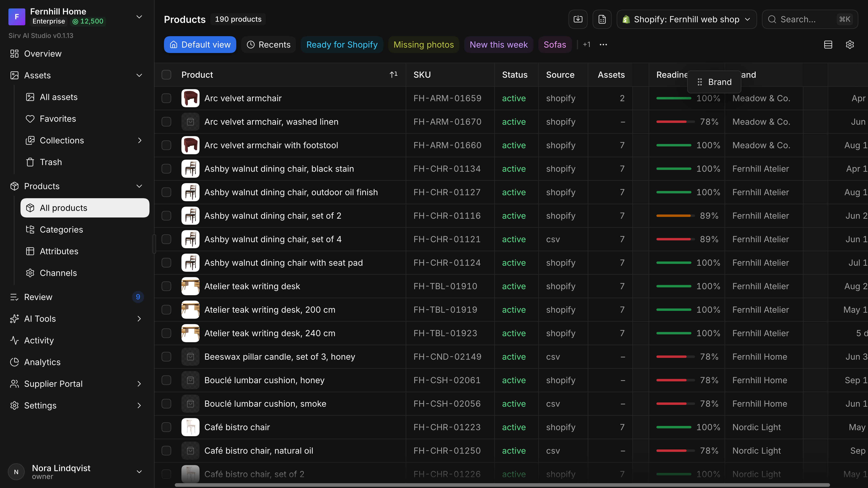Expand the Supplier Portal submenu
The image size is (868, 488).
tap(139, 384)
